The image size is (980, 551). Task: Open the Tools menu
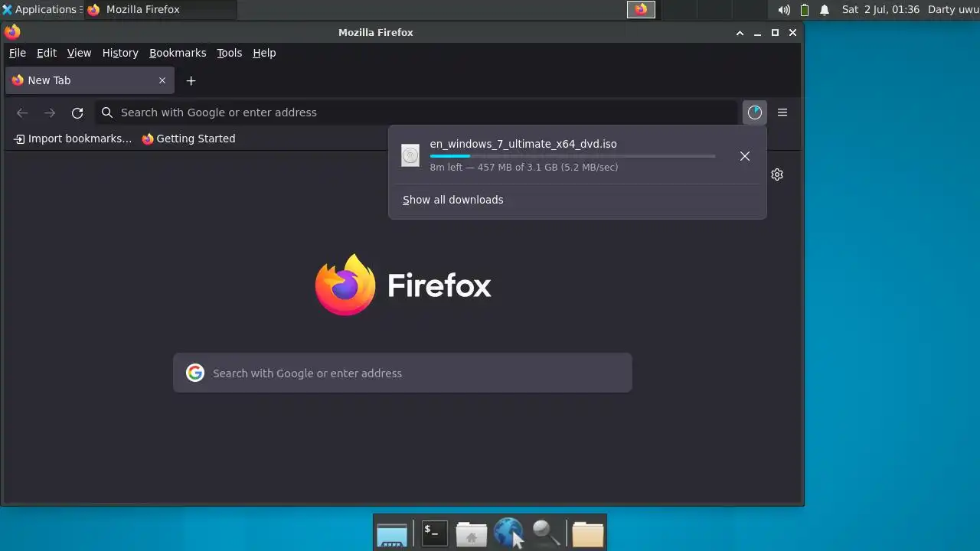click(229, 53)
